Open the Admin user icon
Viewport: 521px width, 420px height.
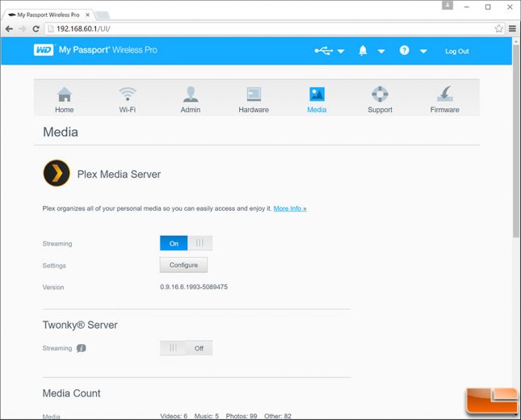point(191,94)
